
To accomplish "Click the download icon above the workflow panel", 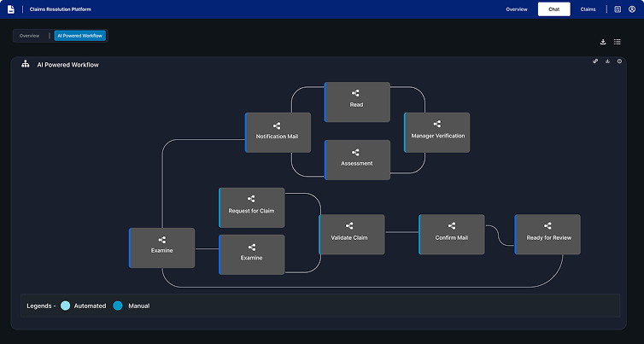I will coord(603,41).
